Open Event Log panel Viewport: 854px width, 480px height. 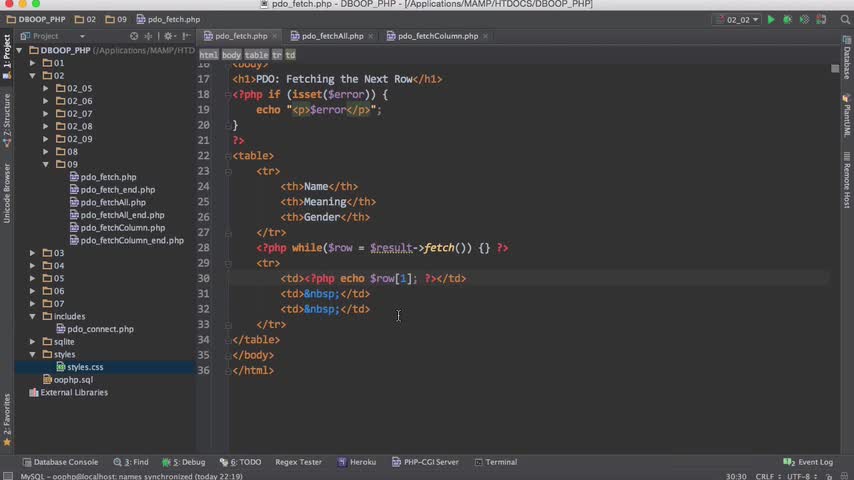pyautogui.click(x=808, y=462)
